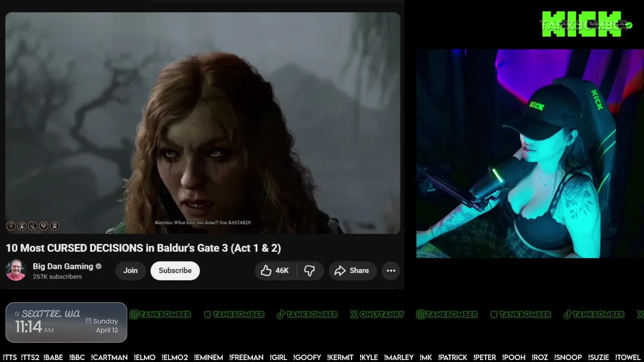
Task: Click the !MARLEY command
Action: click(399, 357)
